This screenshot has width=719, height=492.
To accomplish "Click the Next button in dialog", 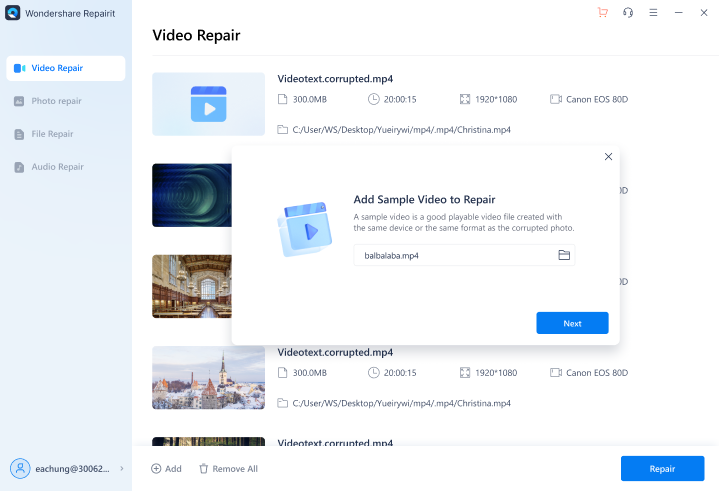I will coord(572,323).
